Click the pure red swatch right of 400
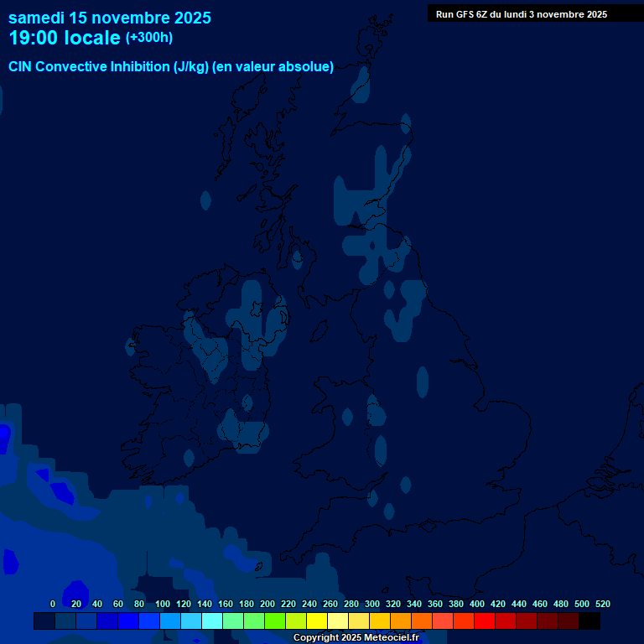This screenshot has height=644, width=644. click(485, 621)
